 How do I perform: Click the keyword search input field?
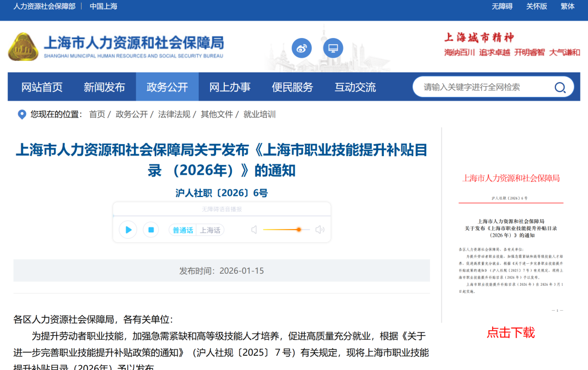pos(479,87)
